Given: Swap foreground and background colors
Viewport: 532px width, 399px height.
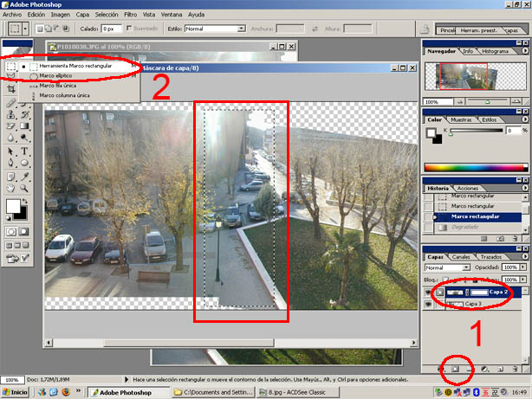Looking at the screenshot, I should [24, 202].
